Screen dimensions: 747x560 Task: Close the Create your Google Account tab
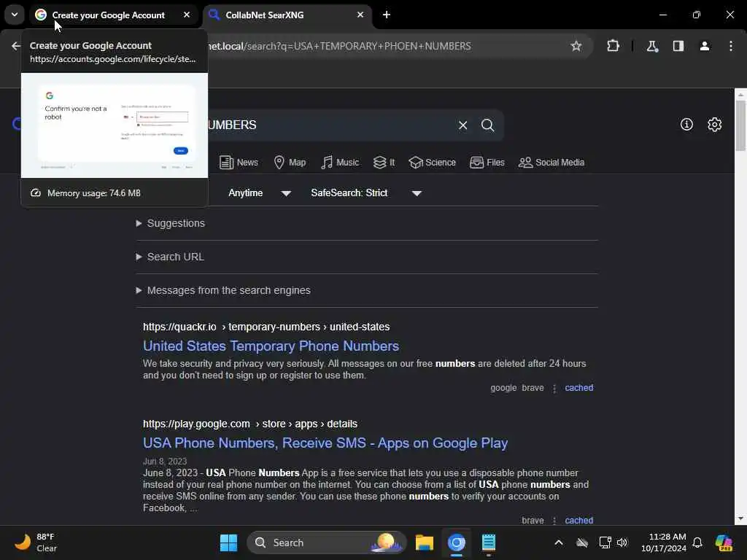[x=187, y=15]
